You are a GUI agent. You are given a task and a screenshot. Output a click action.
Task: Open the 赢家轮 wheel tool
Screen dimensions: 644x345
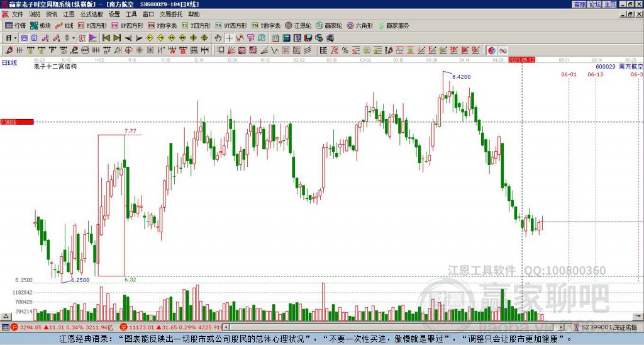click(329, 25)
